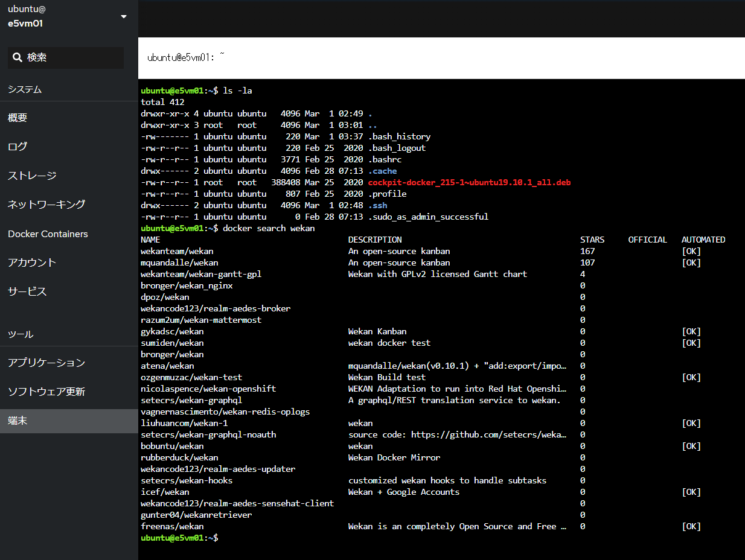Go to the アカウント accounts page
This screenshot has width=745, height=560.
click(69, 262)
